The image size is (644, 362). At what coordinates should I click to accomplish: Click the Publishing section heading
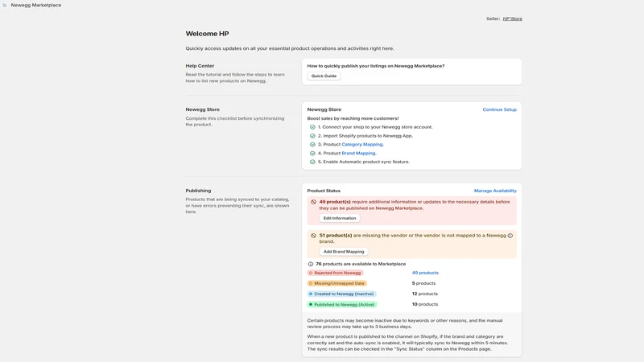point(198,191)
